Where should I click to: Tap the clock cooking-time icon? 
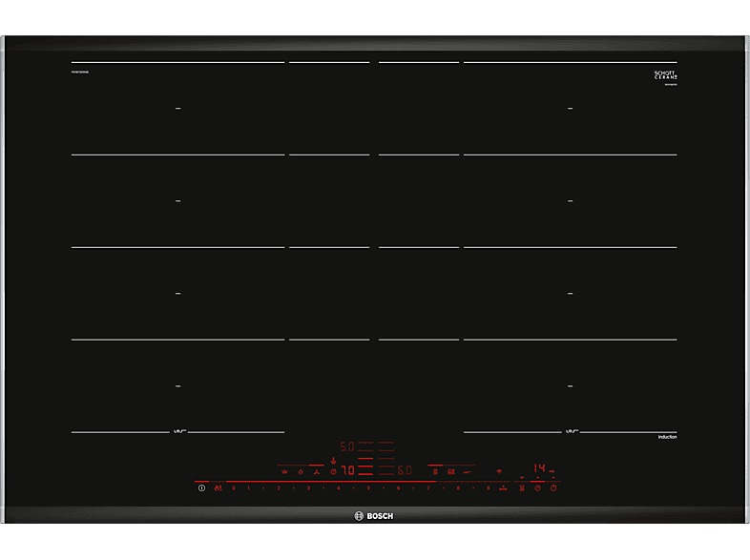[537, 488]
